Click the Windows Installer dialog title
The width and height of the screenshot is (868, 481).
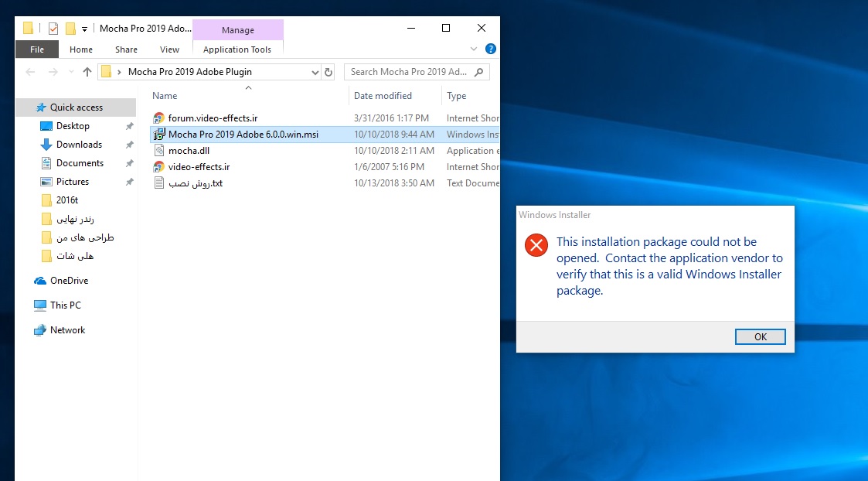coord(555,215)
